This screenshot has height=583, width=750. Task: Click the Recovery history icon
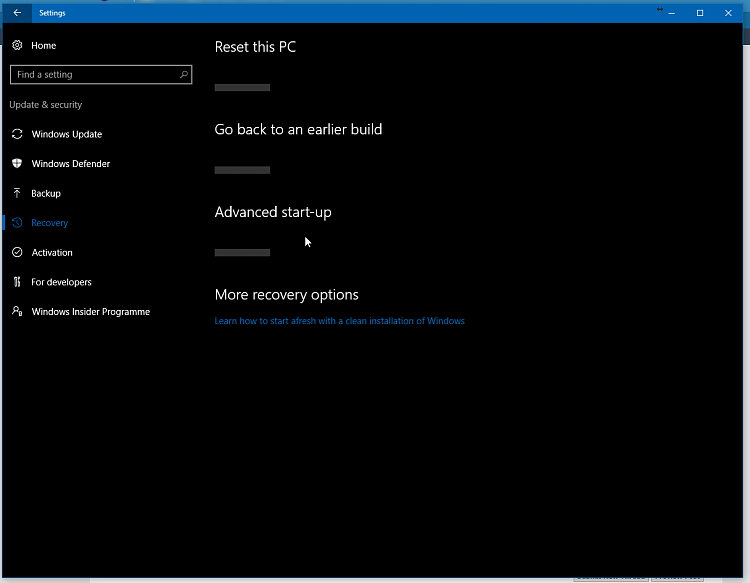click(x=17, y=222)
